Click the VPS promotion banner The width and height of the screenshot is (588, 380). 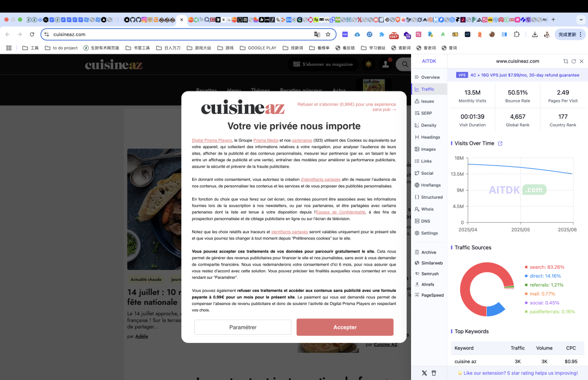(x=518, y=75)
